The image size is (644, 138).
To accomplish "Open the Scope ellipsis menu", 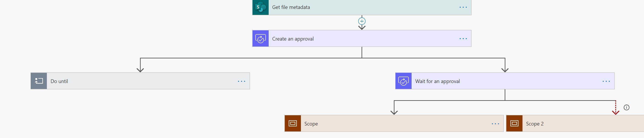I will (x=495, y=123).
